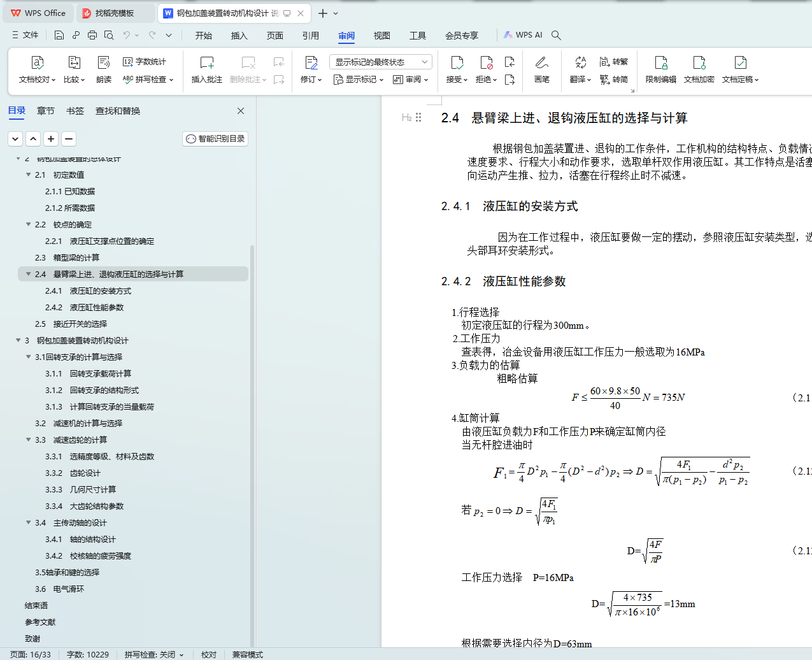812x660 pixels.
Task: Open 显示标记的最终状态 dropdown
Action: pyautogui.click(x=381, y=62)
